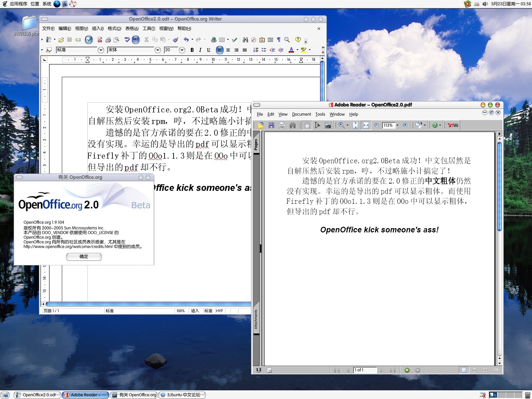Viewport: 532px width, 399px height.
Task: Open Search binoculars in Adobe Reader toolbar
Action: [x=293, y=125]
